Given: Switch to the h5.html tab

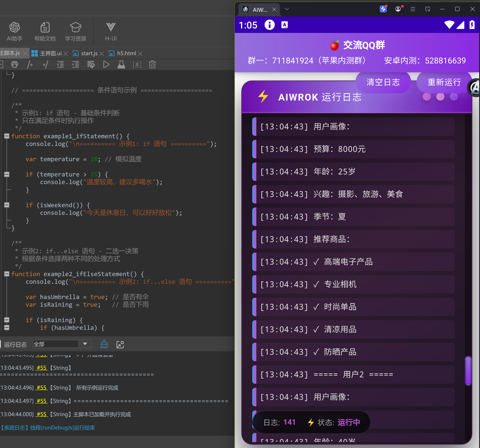Looking at the screenshot, I should 123,53.
